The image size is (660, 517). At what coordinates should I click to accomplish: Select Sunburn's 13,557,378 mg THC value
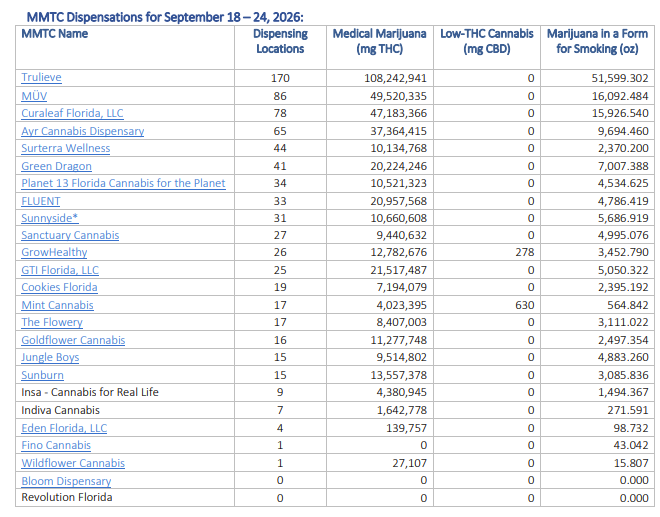click(398, 375)
